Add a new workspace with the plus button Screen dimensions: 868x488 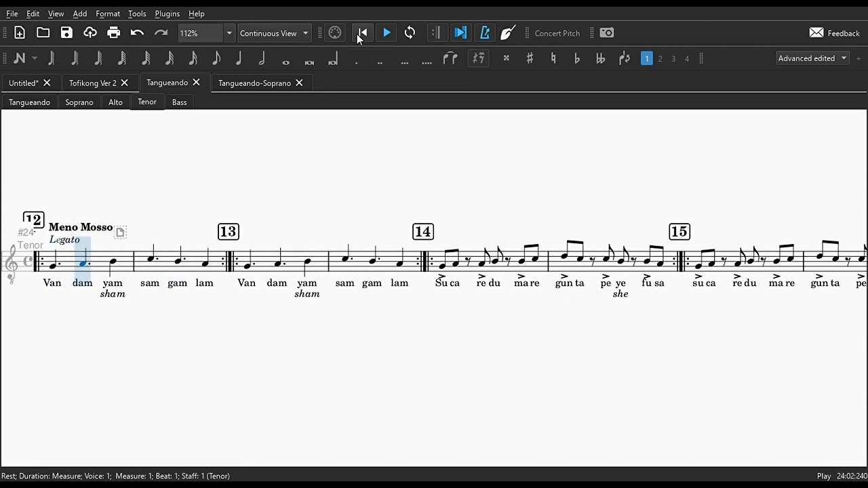pos(859,58)
